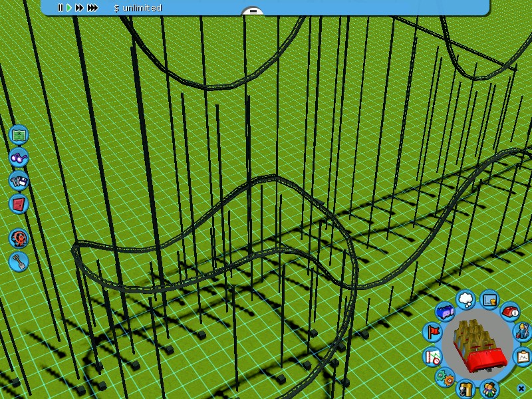Screen dimensions: 532x399
Task: Set game speed to triple fast-forward
Action: 92,7
